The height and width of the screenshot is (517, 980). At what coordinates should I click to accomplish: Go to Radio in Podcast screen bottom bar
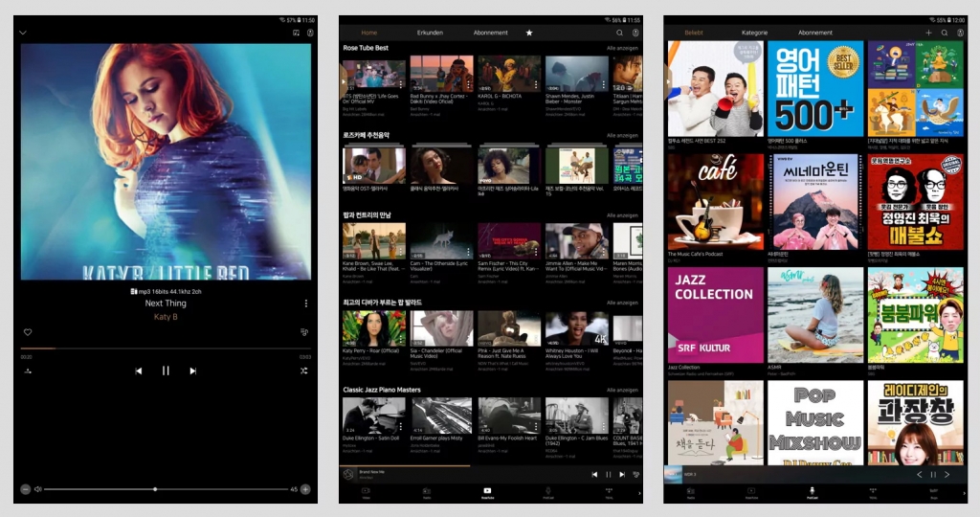(691, 493)
